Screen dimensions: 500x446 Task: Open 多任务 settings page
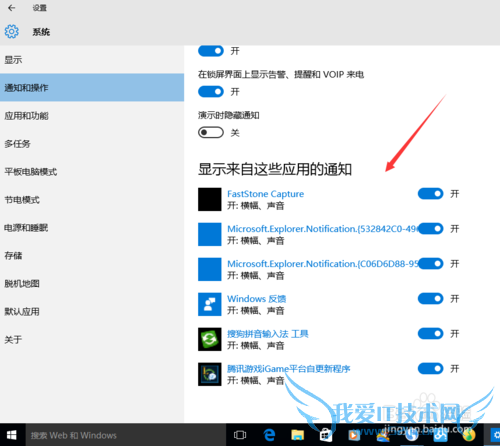pyautogui.click(x=92, y=144)
